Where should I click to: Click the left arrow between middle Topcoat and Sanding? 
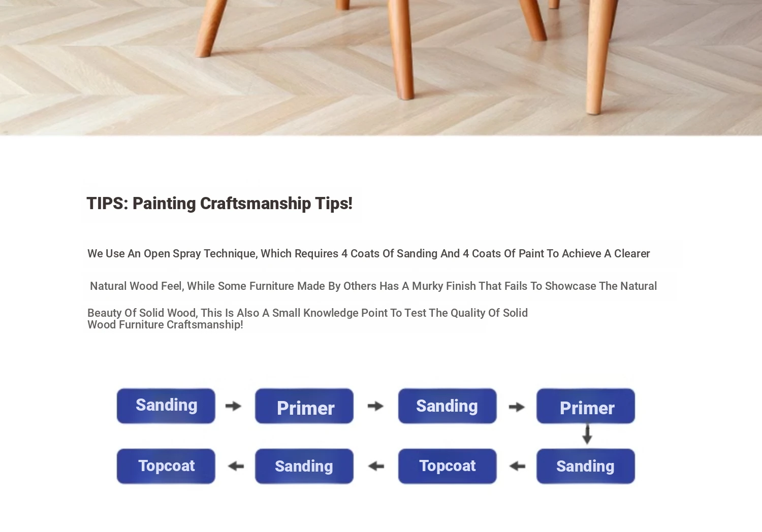click(x=376, y=466)
